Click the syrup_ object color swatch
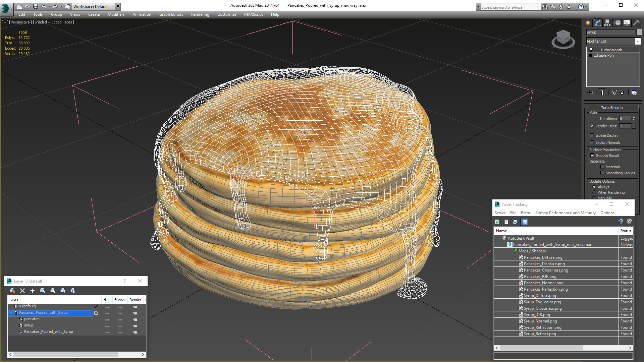This screenshot has height=362, width=644. (x=639, y=32)
